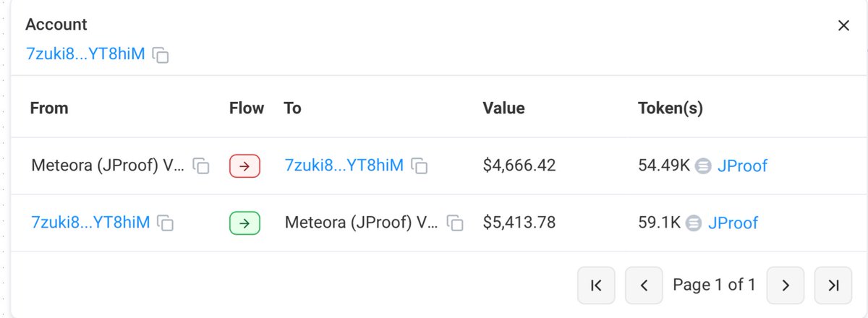Copy the account address in the header
Image resolution: width=868 pixels, height=318 pixels.
(161, 55)
